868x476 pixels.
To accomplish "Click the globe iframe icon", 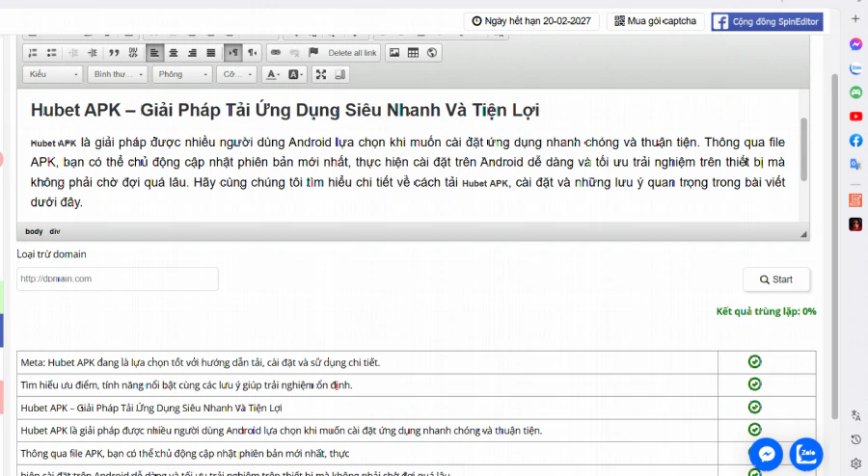I will point(432,53).
